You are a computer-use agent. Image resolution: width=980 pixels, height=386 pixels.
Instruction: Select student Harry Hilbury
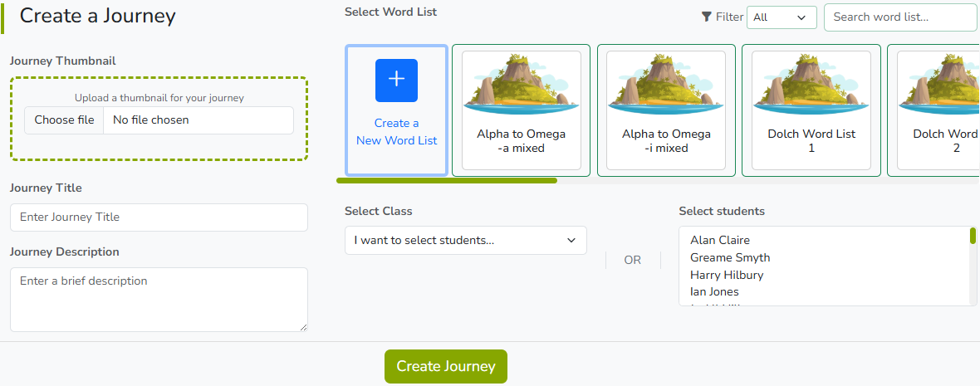coord(727,275)
